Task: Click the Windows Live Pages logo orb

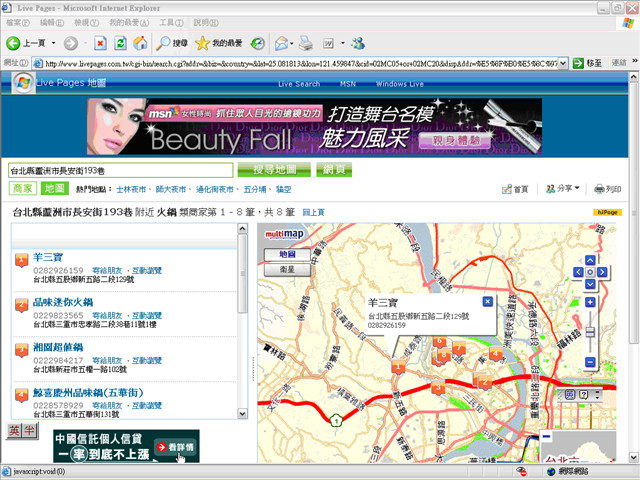Action: tap(23, 83)
